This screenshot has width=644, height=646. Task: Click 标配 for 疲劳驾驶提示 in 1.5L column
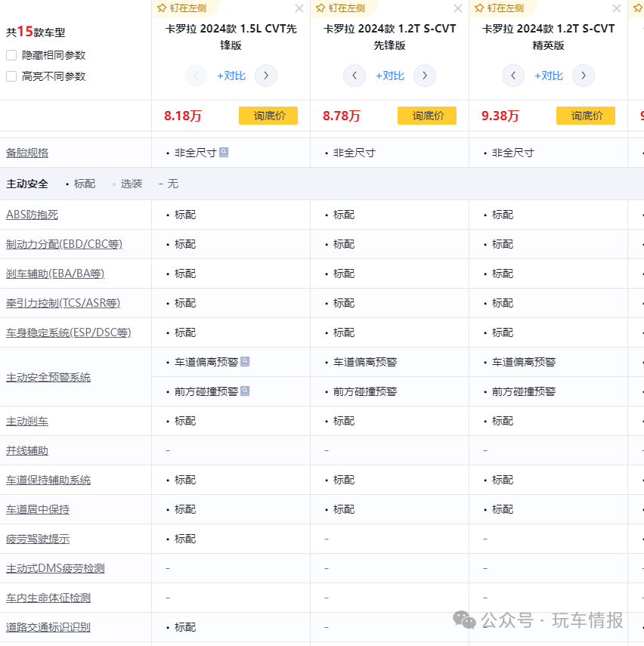tap(185, 539)
